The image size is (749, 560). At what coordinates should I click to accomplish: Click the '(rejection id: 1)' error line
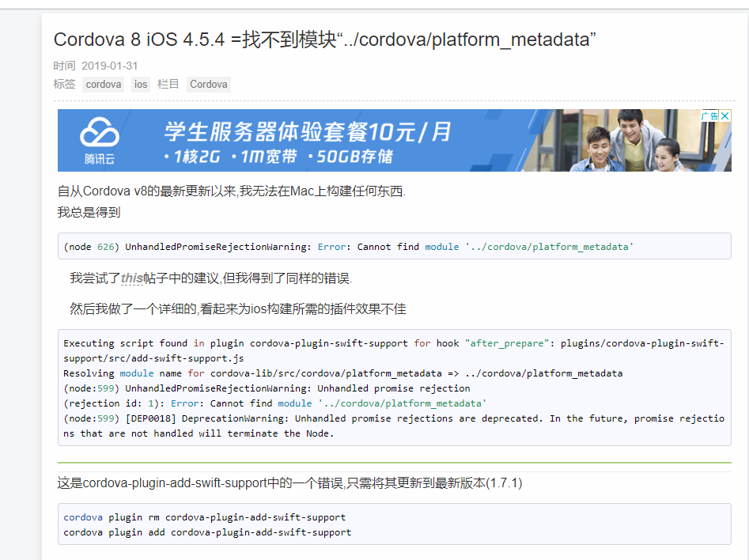coord(274,403)
